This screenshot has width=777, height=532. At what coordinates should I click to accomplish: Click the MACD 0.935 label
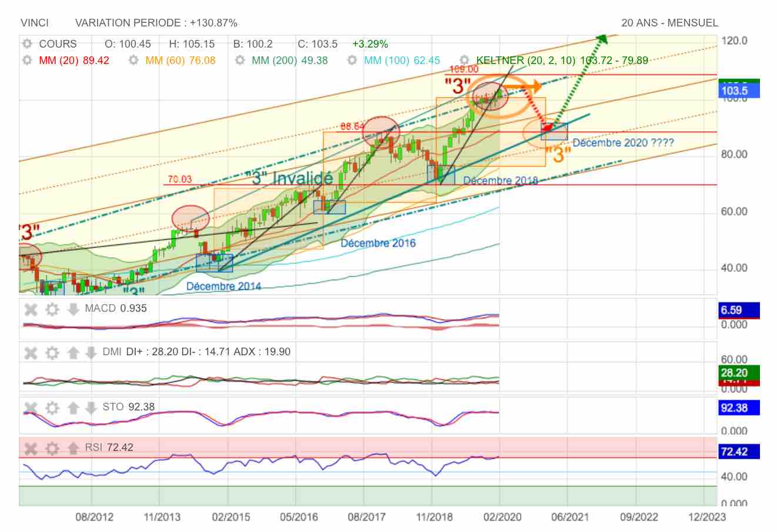(x=116, y=308)
